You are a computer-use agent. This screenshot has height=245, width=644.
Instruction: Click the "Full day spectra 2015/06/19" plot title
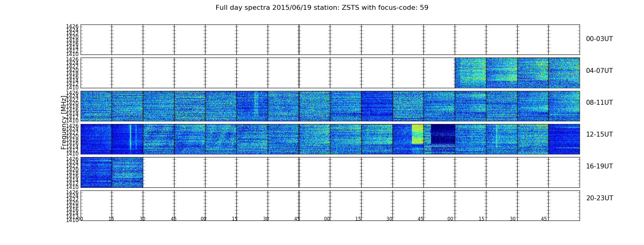322,8
